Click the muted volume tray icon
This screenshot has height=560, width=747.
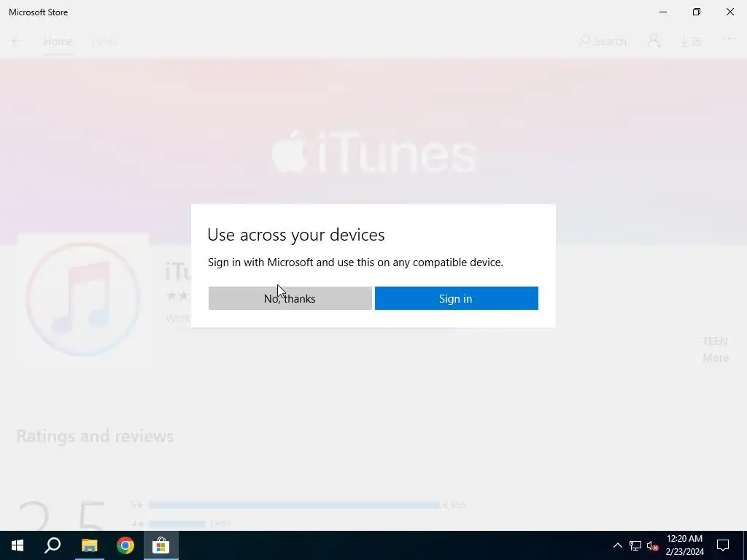653,545
